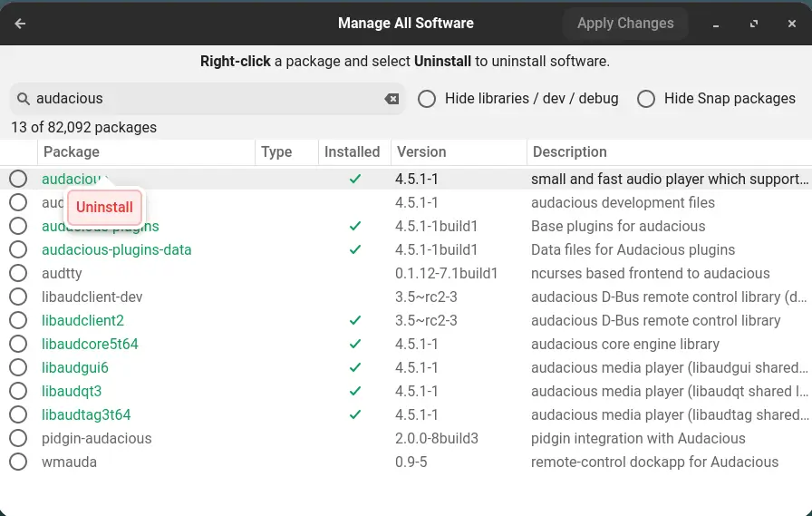
Task: Click 'Data files for Audacious plugins' description
Action: (x=633, y=249)
